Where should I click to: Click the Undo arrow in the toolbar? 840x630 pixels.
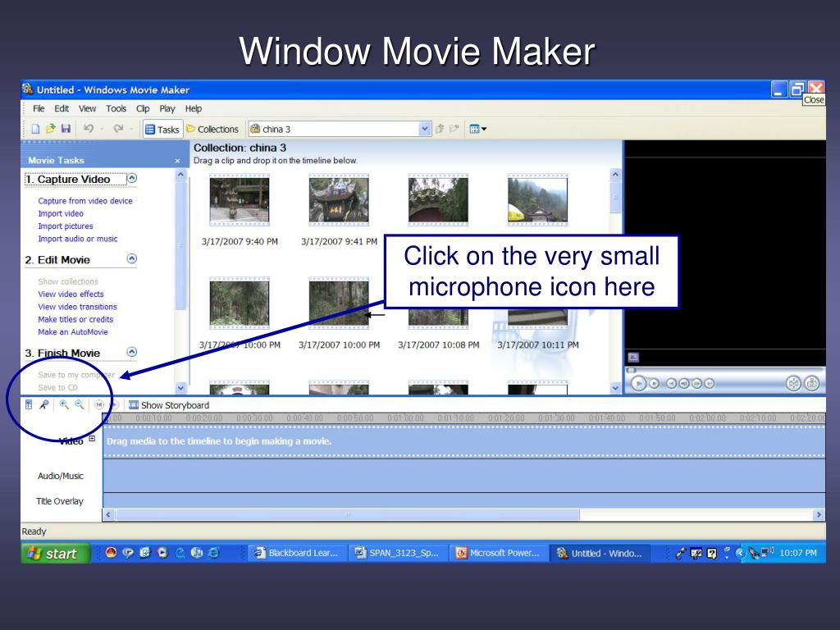pos(89,129)
